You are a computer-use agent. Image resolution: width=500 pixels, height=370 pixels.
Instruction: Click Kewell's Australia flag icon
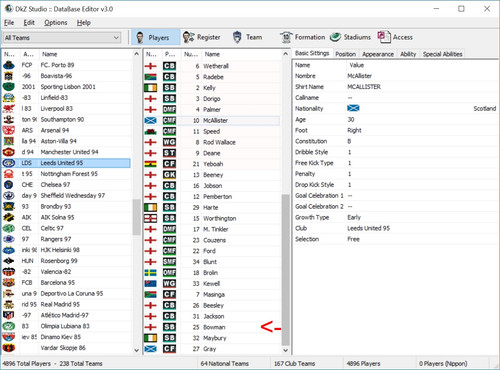point(151,284)
